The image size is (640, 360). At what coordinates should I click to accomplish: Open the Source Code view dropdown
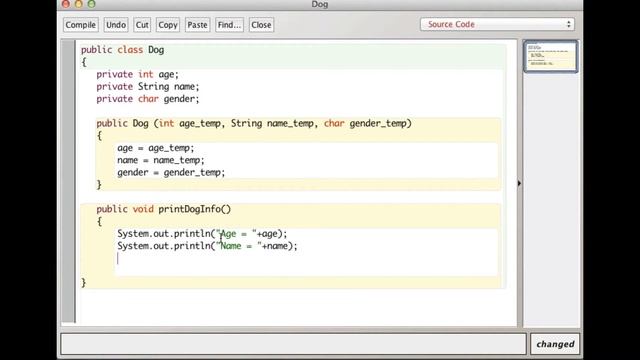(498, 24)
